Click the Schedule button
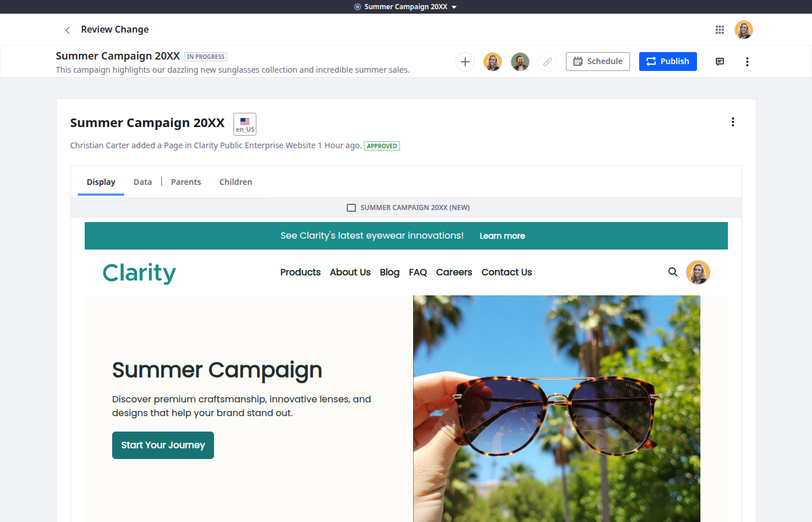Viewport: 812px width, 522px height. click(598, 61)
